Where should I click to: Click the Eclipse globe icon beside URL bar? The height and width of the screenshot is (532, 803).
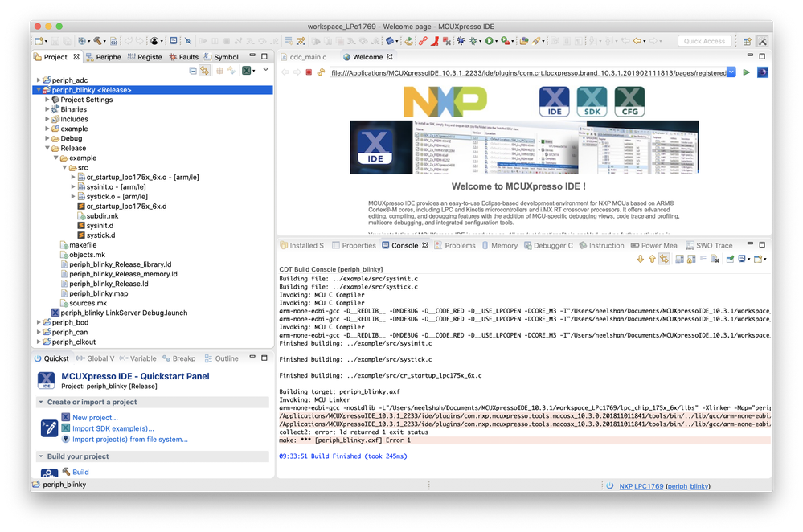763,72
